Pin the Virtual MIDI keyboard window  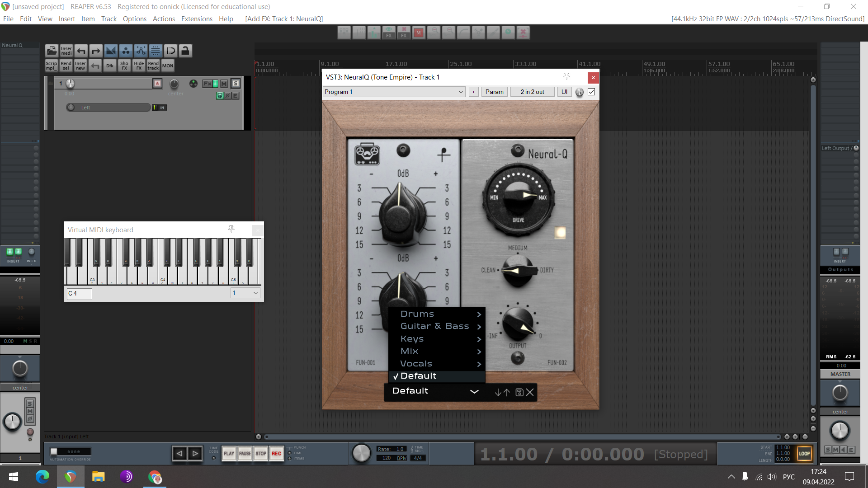pos(231,229)
